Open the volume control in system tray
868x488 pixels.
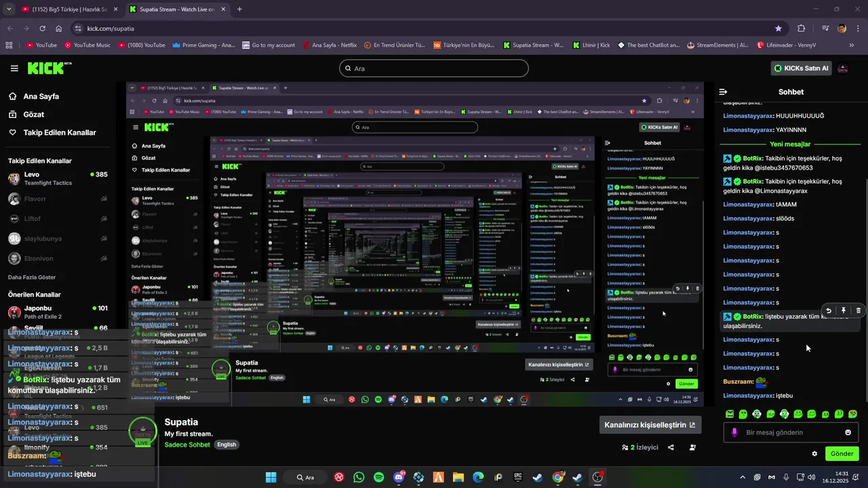812,477
